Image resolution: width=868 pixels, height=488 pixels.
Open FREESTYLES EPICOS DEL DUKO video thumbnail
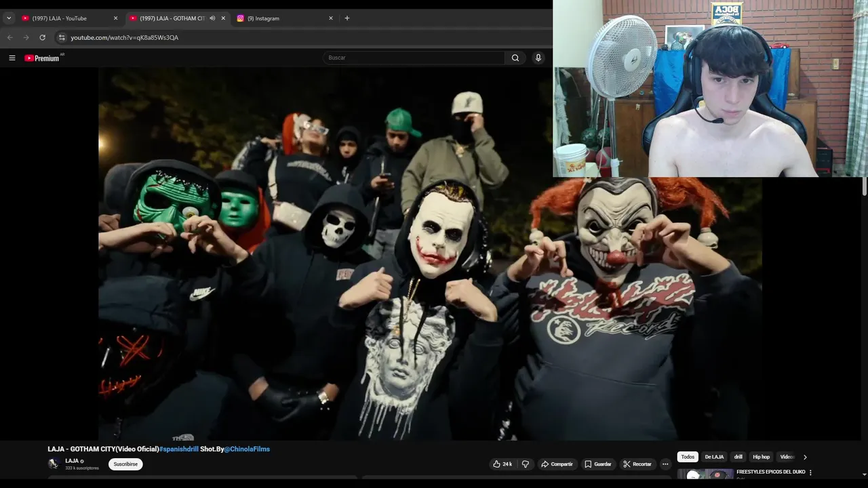coord(705,474)
